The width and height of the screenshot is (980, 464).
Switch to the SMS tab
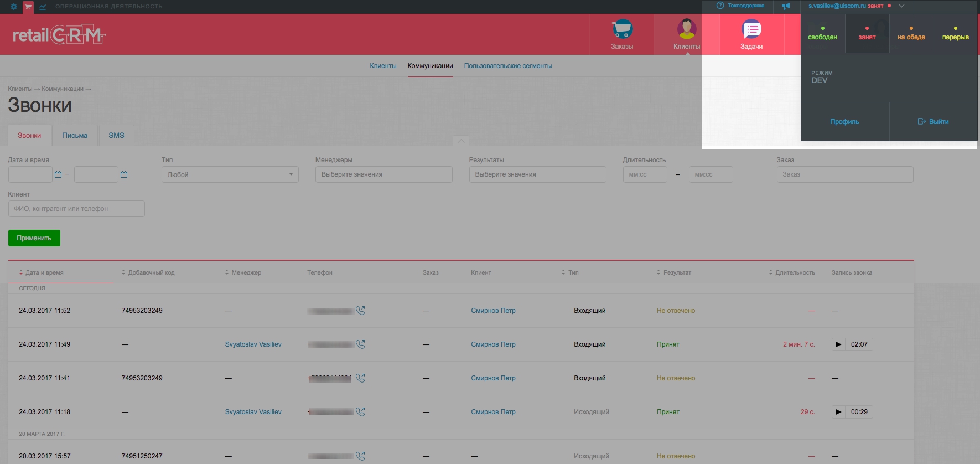click(x=116, y=136)
